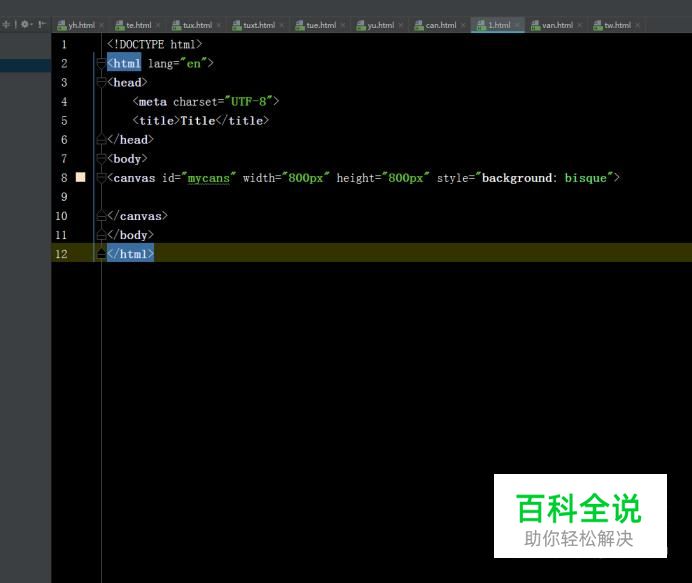Click the hide panel icon beside gear
The width and height of the screenshot is (692, 583).
pos(41,24)
